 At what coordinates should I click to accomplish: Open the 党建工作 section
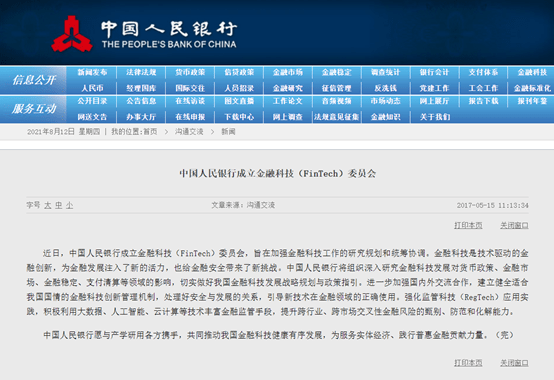pyautogui.click(x=434, y=88)
